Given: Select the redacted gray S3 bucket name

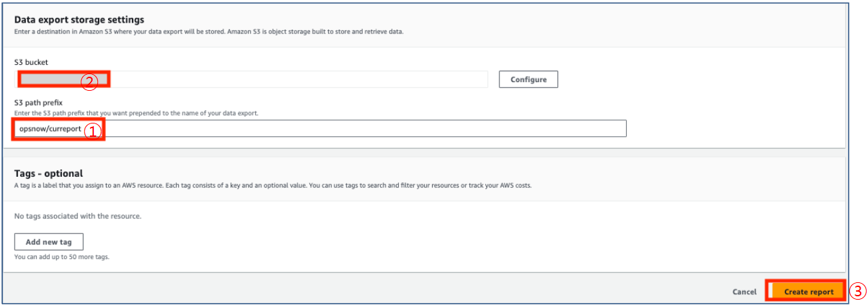Looking at the screenshot, I should click(x=50, y=79).
